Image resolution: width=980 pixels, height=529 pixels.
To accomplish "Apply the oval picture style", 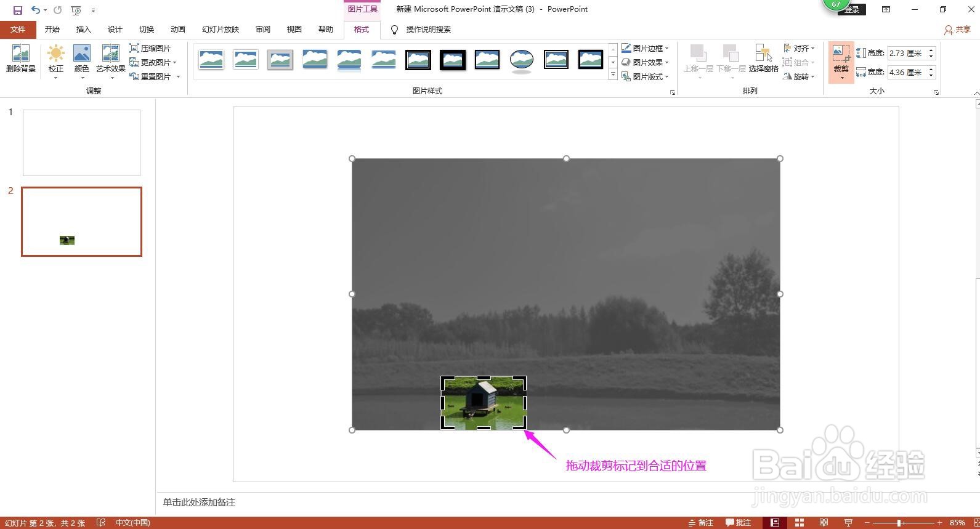I will [522, 60].
